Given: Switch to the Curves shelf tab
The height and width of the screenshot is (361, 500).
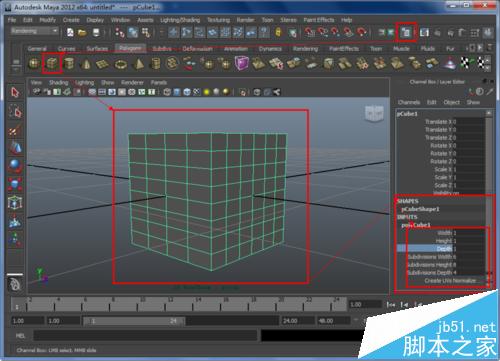Looking at the screenshot, I should 66,49.
